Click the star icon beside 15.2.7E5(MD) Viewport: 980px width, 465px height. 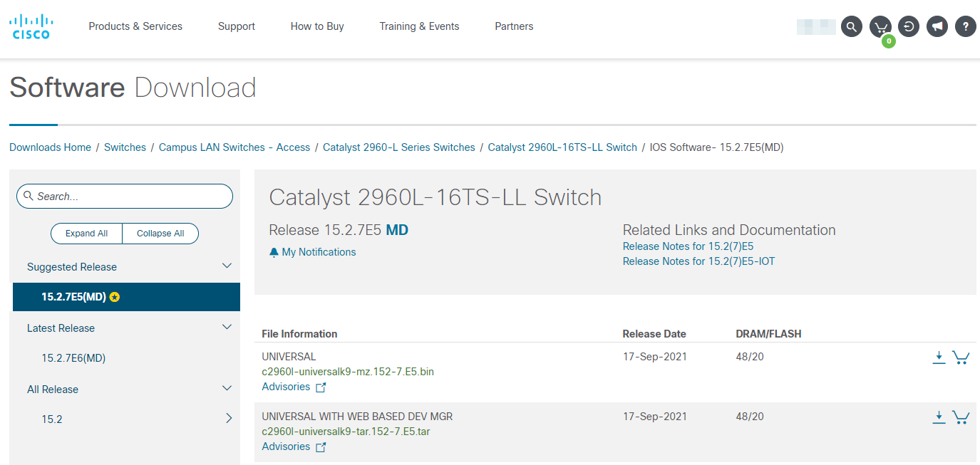pos(115,297)
